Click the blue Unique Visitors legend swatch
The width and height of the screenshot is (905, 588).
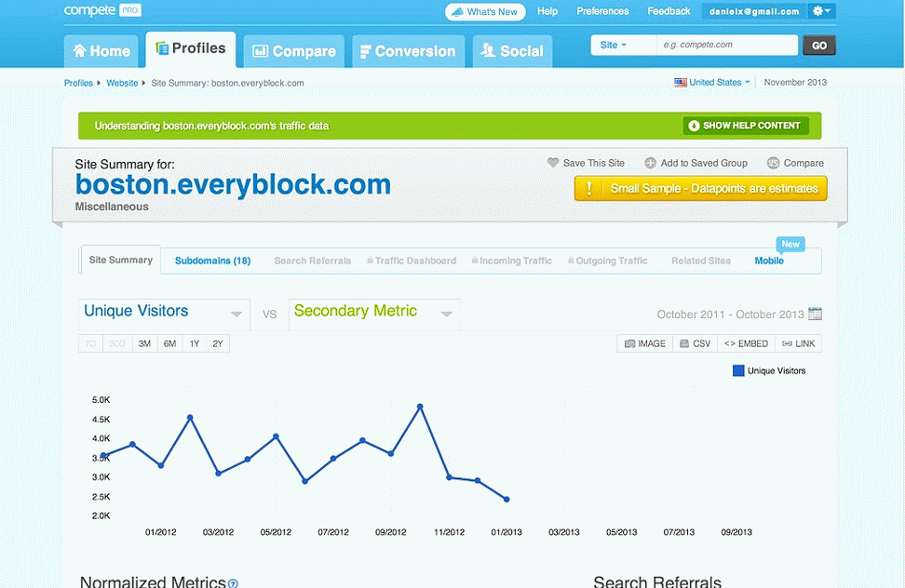click(738, 370)
